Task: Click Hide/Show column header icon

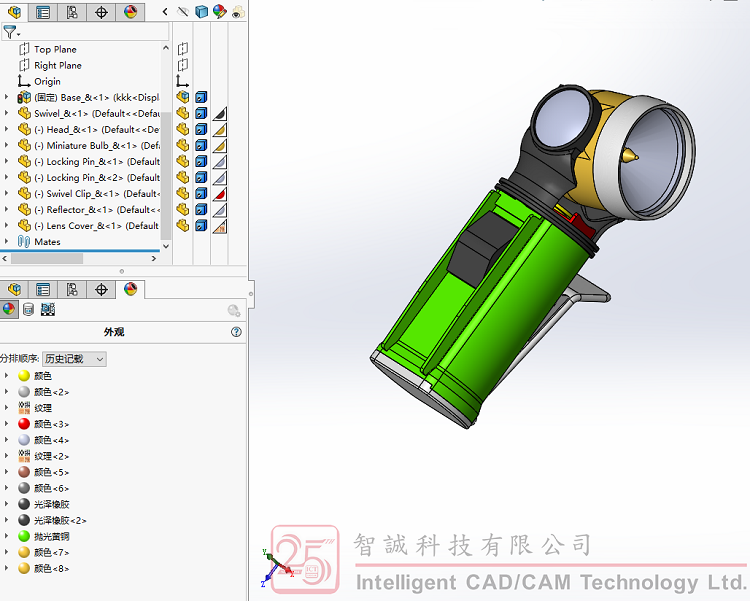Action: tap(183, 12)
